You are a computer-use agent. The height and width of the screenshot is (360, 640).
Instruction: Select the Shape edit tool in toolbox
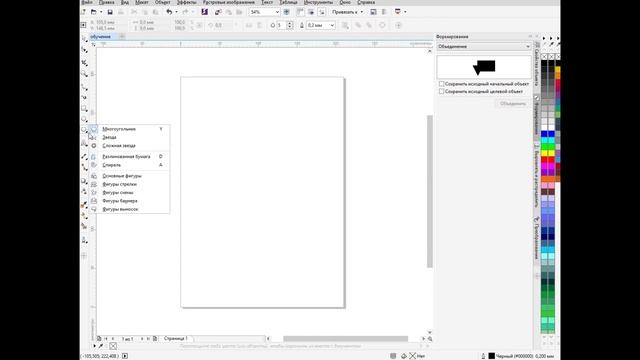84,50
